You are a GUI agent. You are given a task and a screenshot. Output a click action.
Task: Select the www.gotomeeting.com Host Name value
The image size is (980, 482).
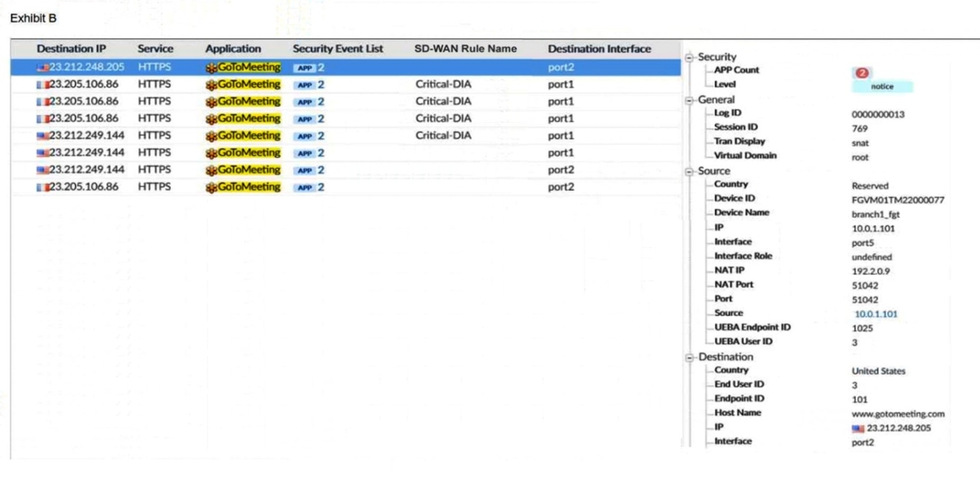[x=898, y=414]
